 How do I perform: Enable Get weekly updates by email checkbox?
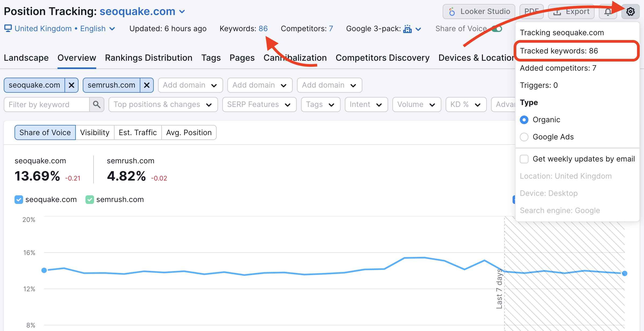(x=524, y=159)
